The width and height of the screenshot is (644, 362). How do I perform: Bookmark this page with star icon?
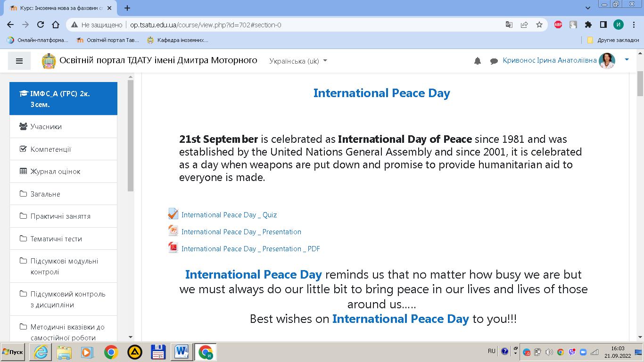(x=539, y=25)
